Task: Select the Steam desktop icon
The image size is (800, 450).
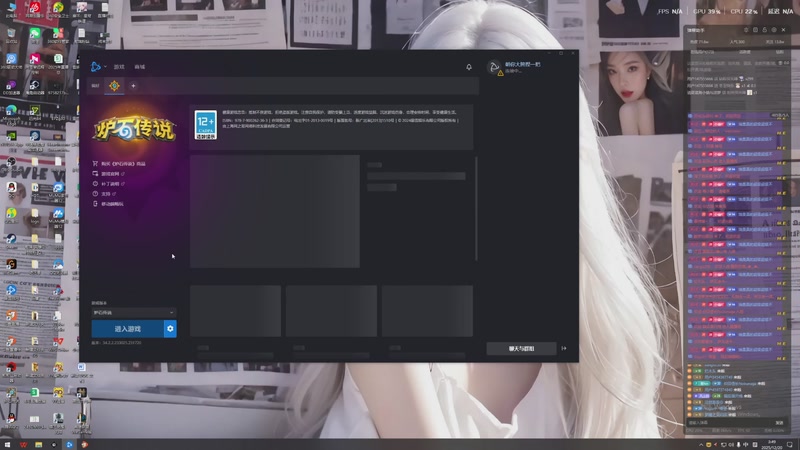Action: [11, 240]
